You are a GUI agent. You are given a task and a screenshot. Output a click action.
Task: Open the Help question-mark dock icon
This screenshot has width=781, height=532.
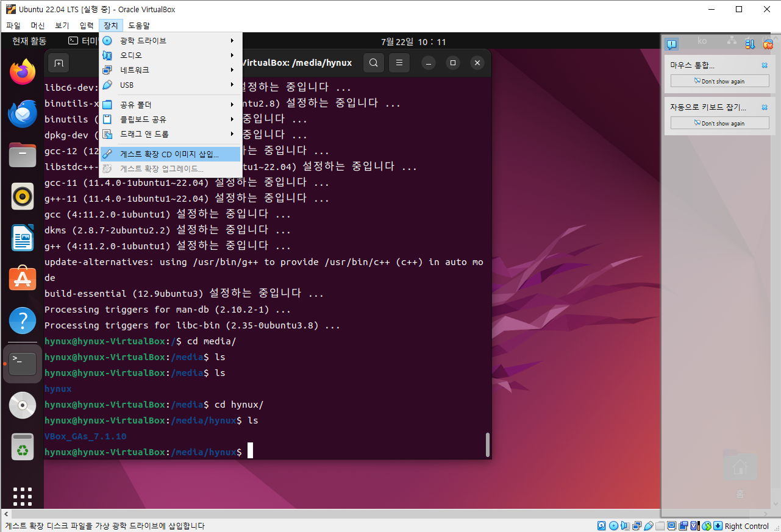pyautogui.click(x=23, y=320)
